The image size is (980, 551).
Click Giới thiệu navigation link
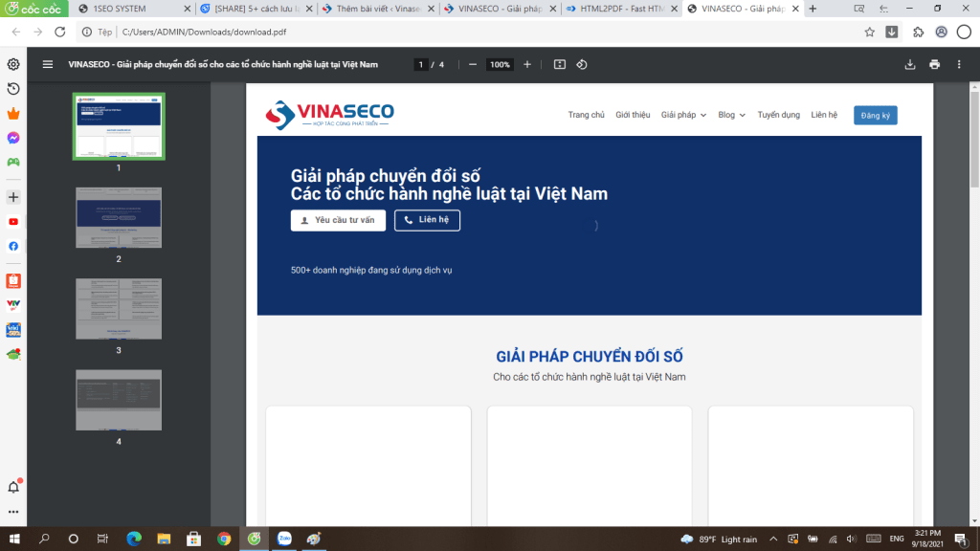click(x=633, y=115)
